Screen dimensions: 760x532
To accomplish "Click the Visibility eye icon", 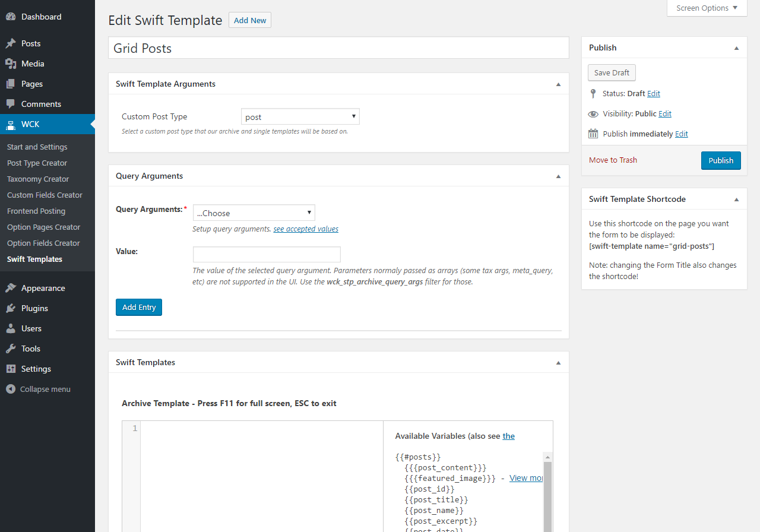I will pos(593,113).
